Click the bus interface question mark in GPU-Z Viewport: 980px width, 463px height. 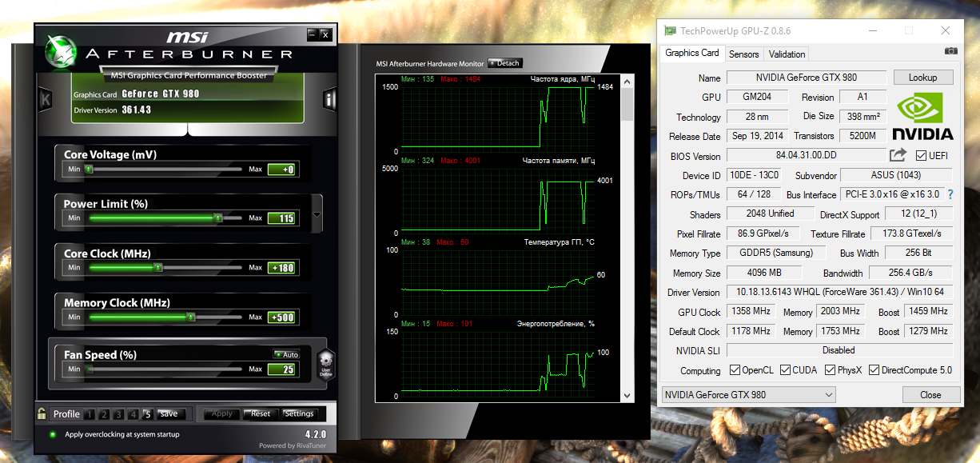click(950, 194)
